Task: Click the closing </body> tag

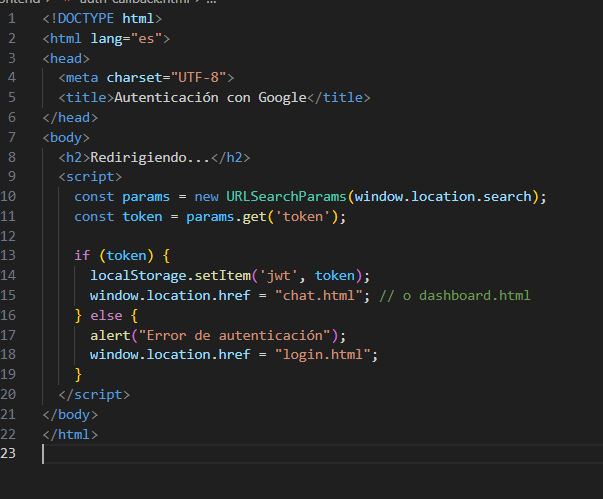Action: point(70,415)
